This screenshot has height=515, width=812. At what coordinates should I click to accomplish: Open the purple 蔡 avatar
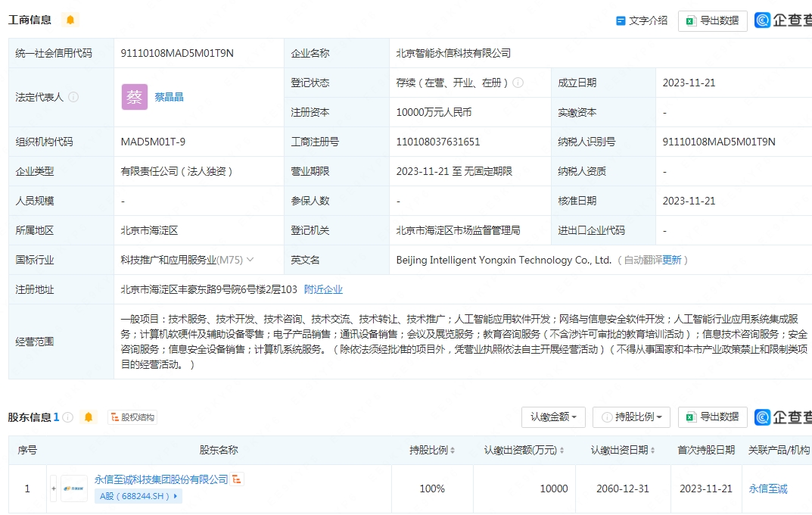[135, 97]
